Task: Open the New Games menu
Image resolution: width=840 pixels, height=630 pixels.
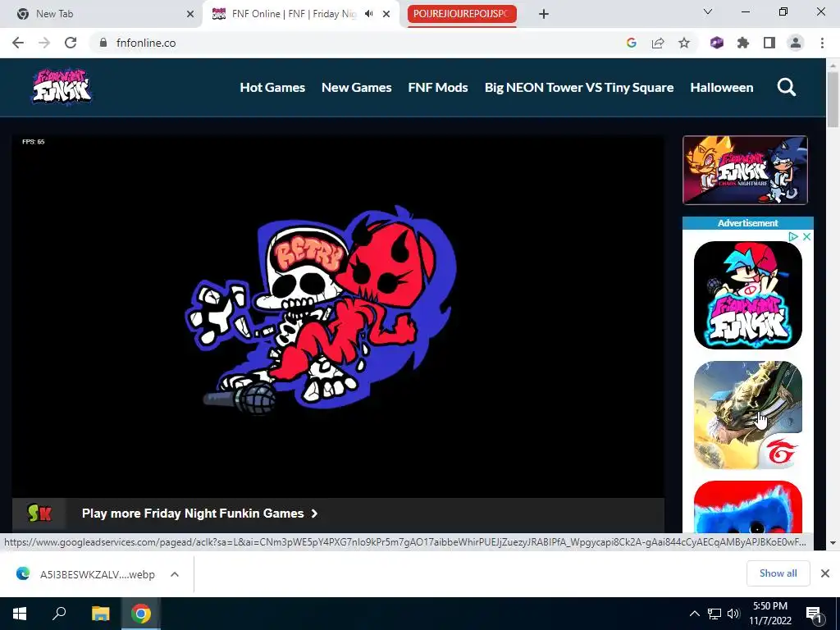Action: point(356,87)
